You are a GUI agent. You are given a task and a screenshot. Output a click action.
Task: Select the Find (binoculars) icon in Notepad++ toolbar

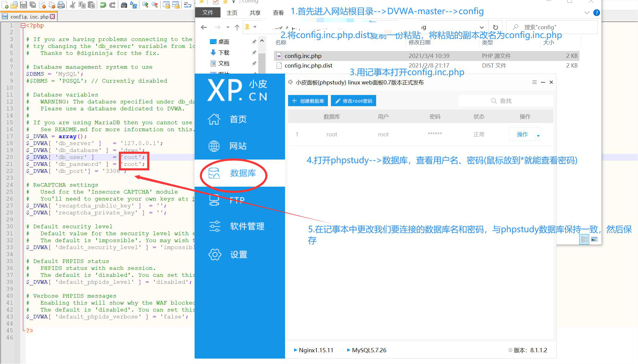[125, 5]
